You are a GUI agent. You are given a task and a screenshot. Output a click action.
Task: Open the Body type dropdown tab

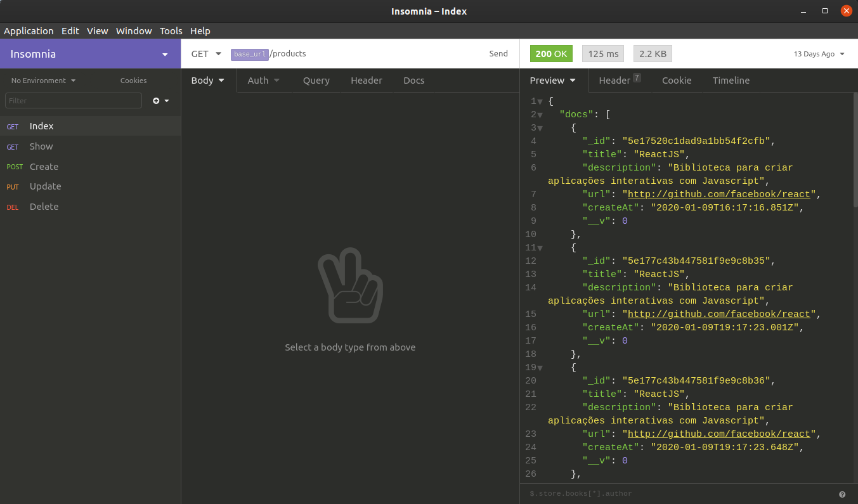208,81
